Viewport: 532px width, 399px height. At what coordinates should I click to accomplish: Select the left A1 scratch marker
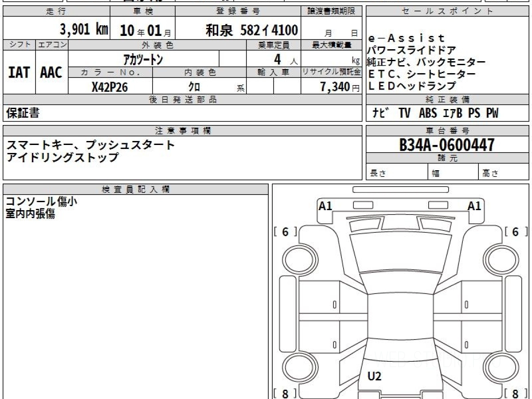[x=325, y=206]
